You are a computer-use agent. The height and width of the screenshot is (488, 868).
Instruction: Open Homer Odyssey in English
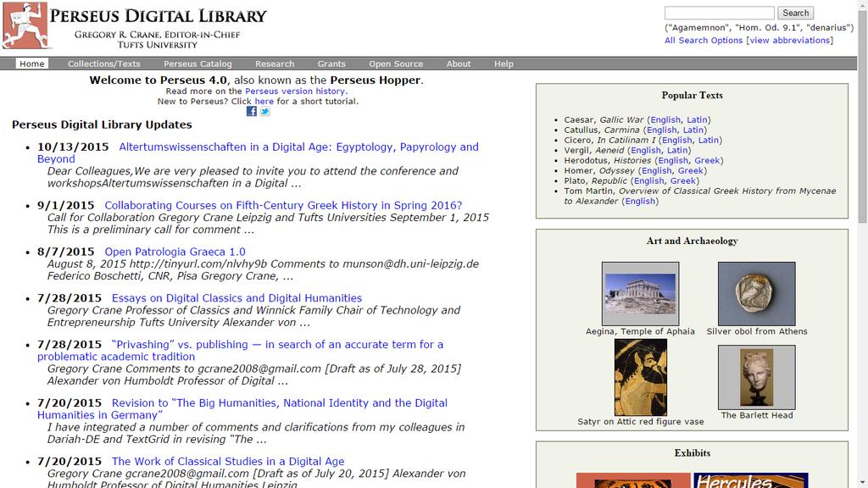(x=657, y=171)
